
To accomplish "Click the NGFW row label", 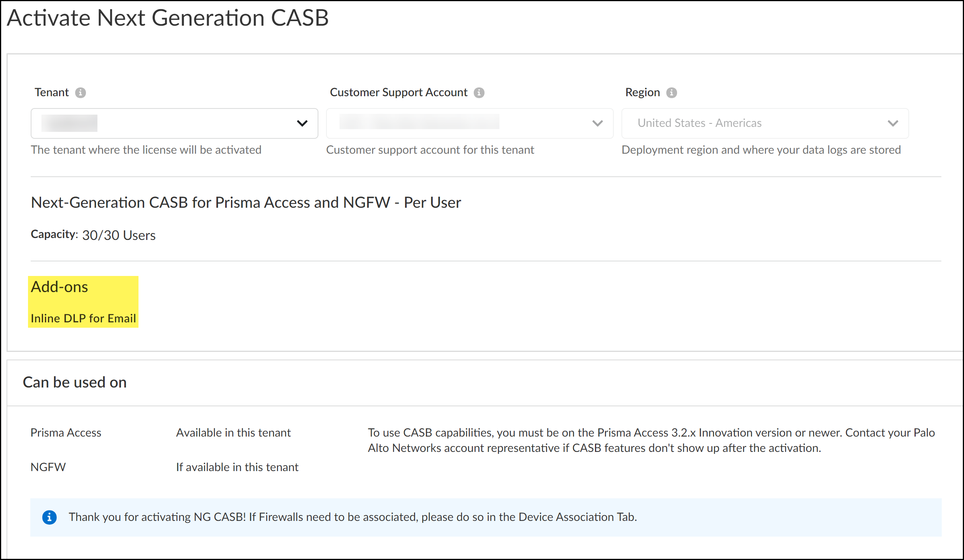I will click(x=48, y=467).
